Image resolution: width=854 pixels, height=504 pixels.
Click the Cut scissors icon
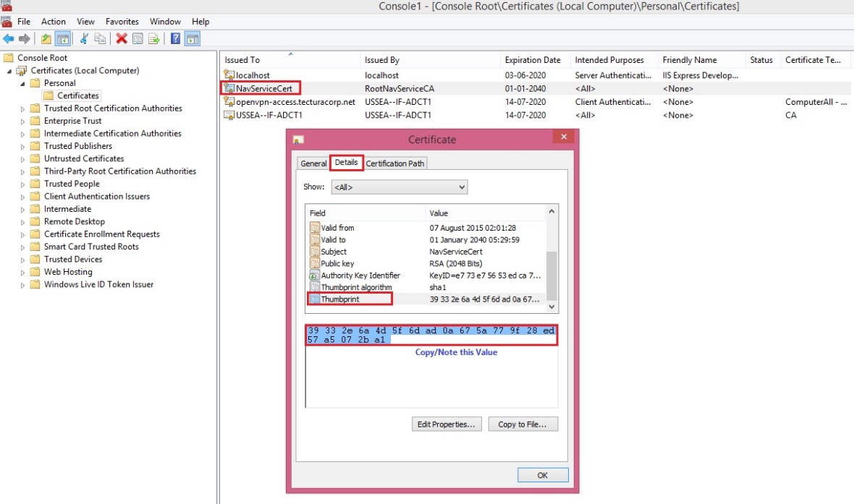84,39
